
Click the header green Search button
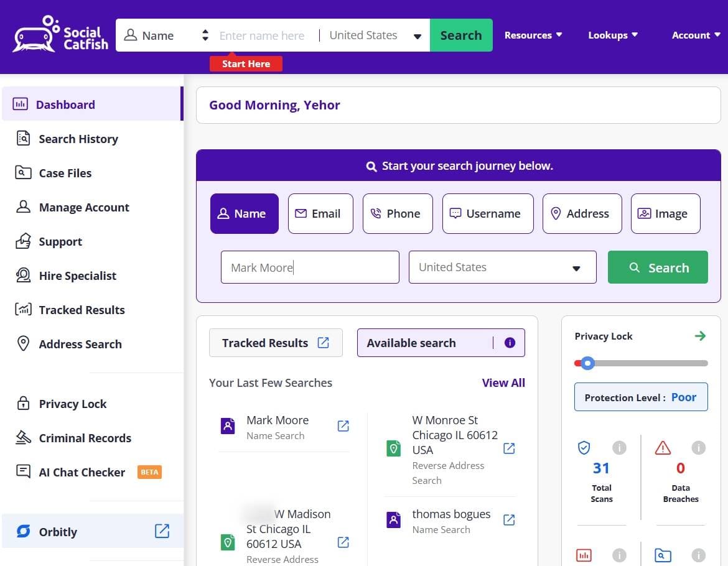pos(461,35)
